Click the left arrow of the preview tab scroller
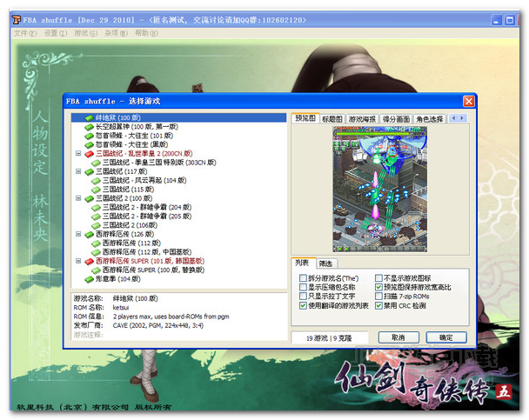 pyautogui.click(x=454, y=118)
